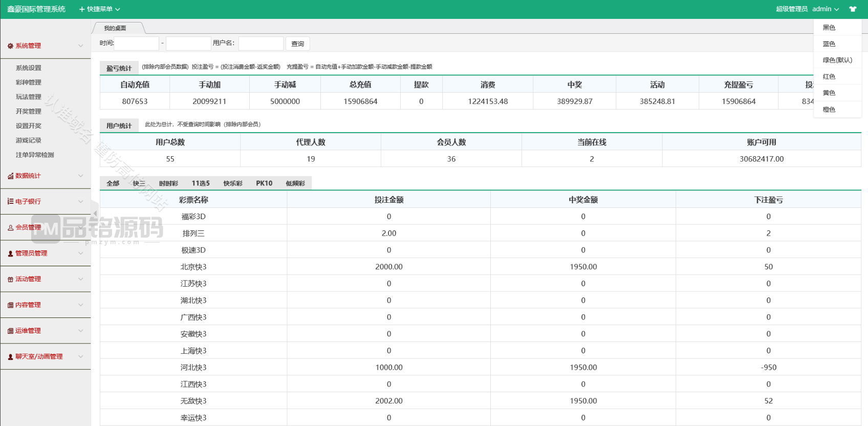
Task: Click the start time input field
Action: 137,44
